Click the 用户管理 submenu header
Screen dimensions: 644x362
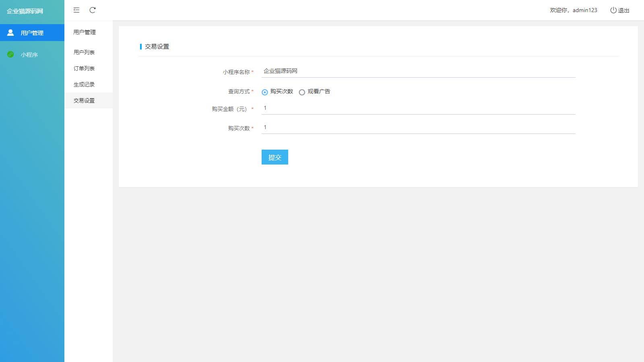(85, 32)
